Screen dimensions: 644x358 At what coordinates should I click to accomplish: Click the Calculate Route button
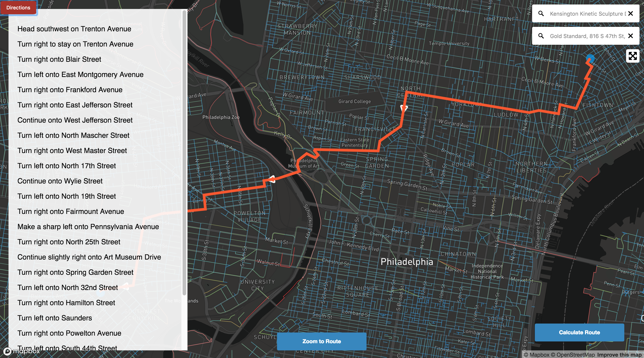(579, 332)
